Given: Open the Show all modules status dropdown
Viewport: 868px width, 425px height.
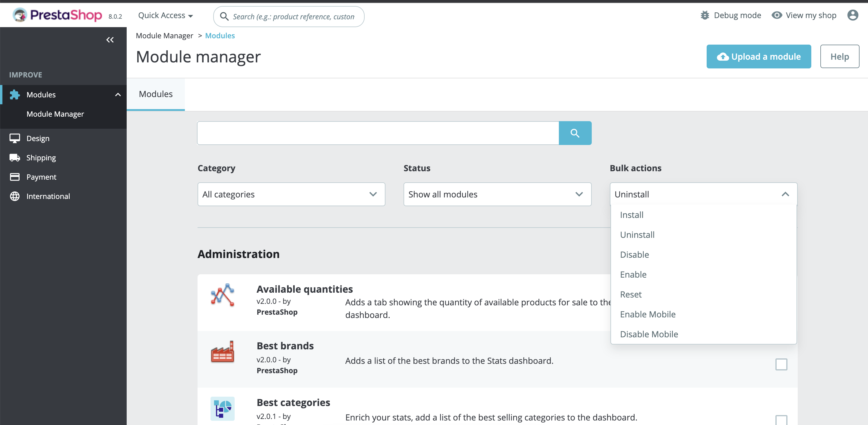Looking at the screenshot, I should [x=497, y=194].
